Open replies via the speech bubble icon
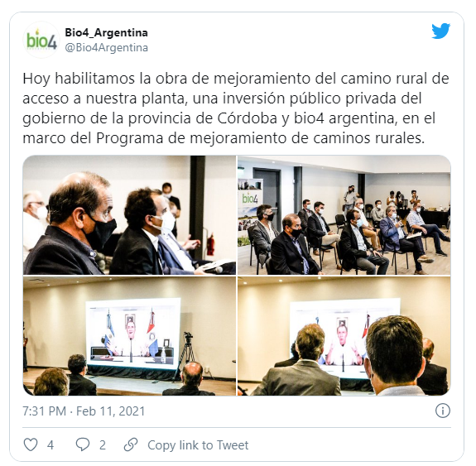 pos(83,445)
